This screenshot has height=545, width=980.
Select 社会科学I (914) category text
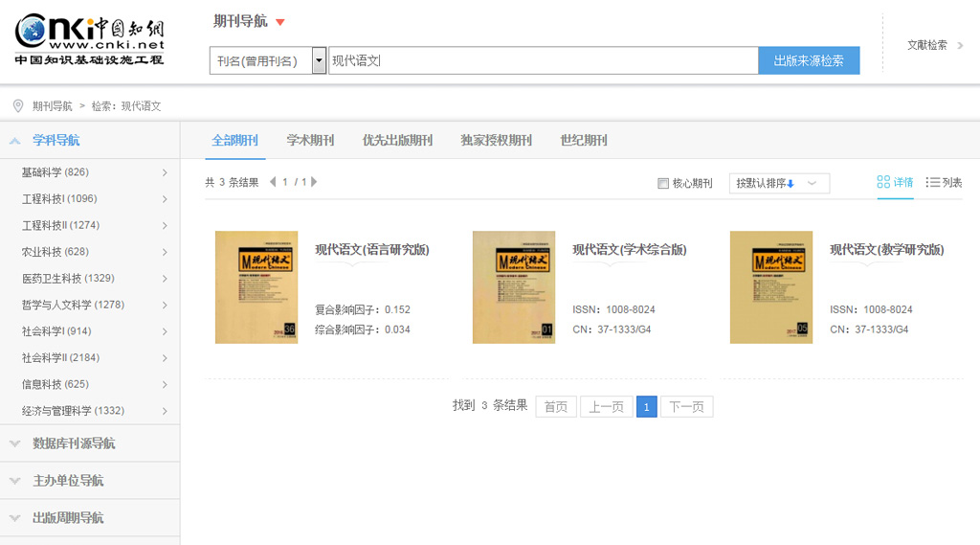tap(56, 331)
